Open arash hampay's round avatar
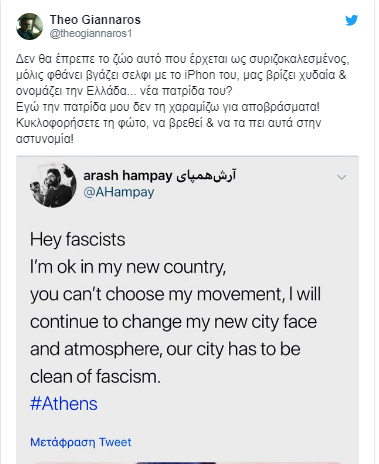The image size is (379, 464). [x=53, y=185]
